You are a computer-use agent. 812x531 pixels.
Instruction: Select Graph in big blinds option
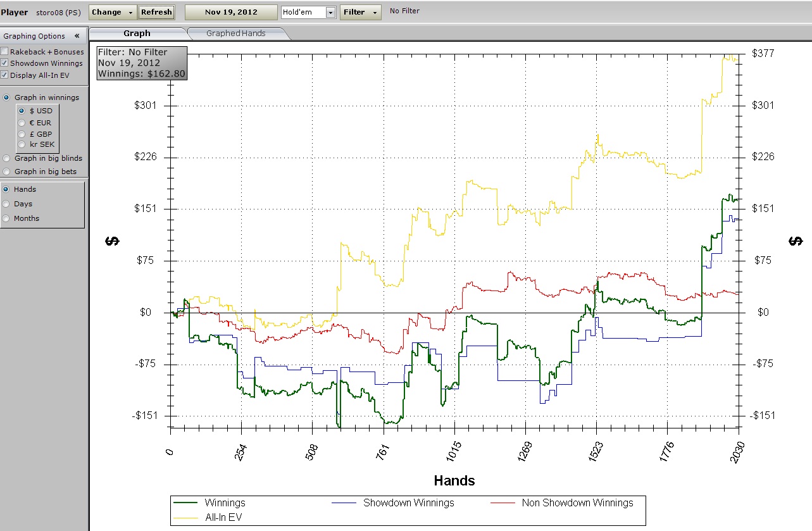click(7, 159)
